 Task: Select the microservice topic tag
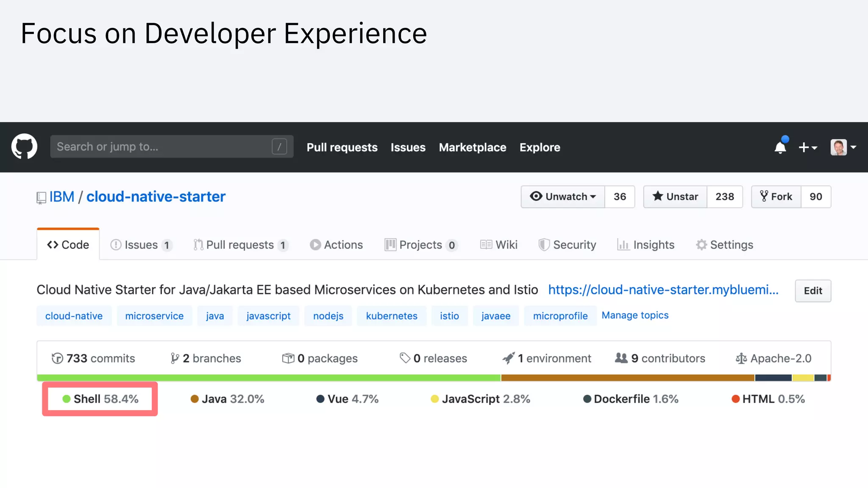click(x=154, y=316)
